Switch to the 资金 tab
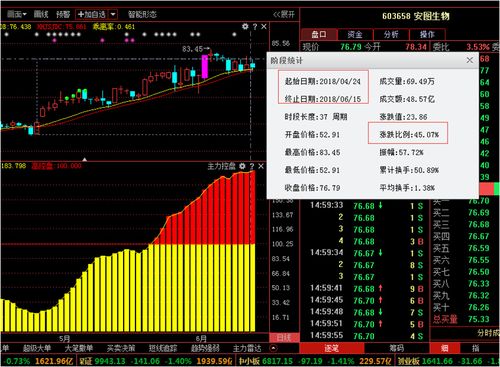 point(355,34)
